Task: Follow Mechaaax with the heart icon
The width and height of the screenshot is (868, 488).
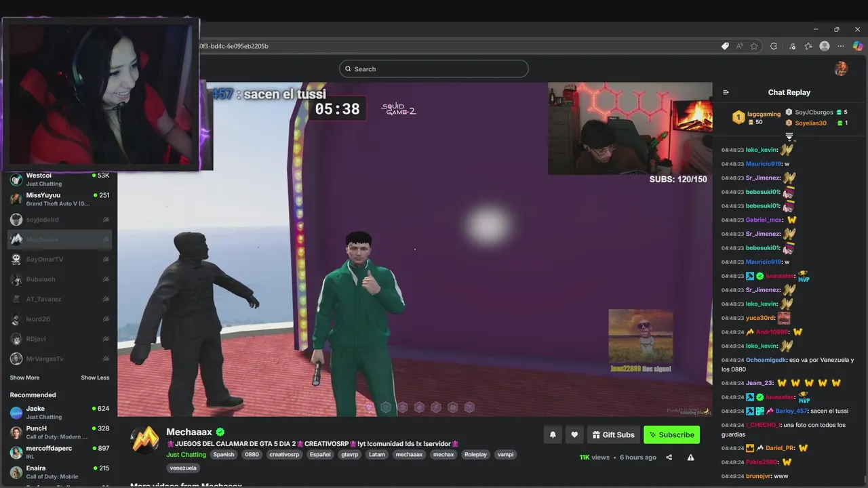Action: pos(574,434)
